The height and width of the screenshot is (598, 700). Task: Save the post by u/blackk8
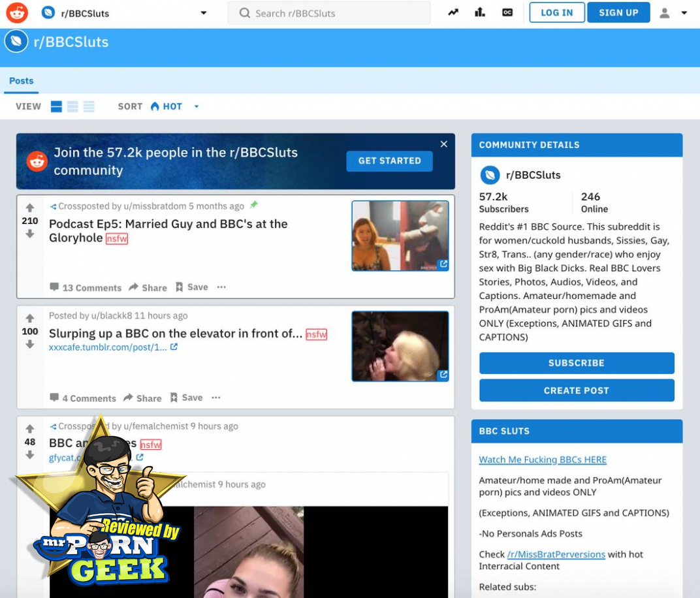tap(186, 398)
